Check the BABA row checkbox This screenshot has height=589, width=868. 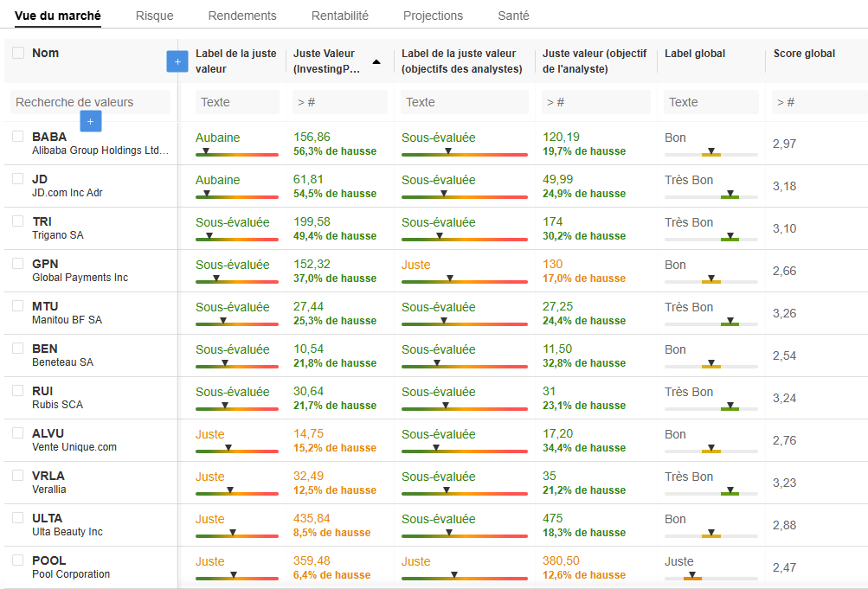(18, 136)
